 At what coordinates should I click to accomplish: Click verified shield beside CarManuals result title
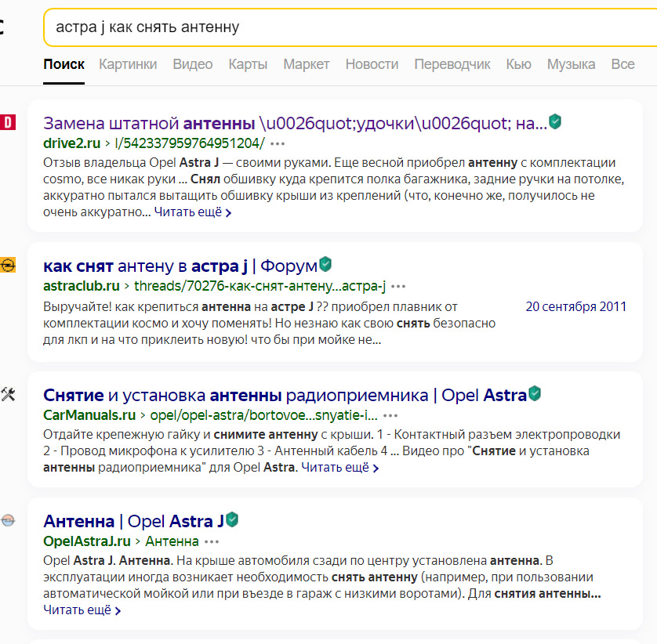point(535,394)
